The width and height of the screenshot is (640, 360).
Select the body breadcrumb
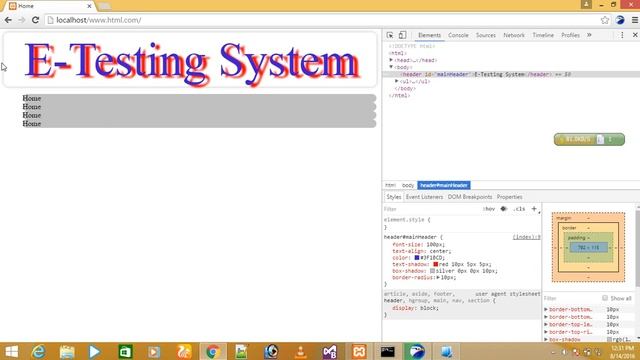point(407,185)
